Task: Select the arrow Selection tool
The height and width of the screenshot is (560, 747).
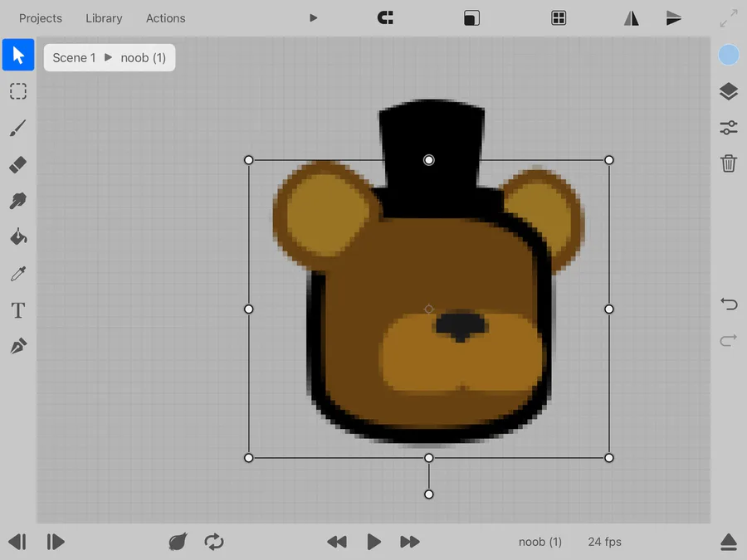Action: coord(18,55)
